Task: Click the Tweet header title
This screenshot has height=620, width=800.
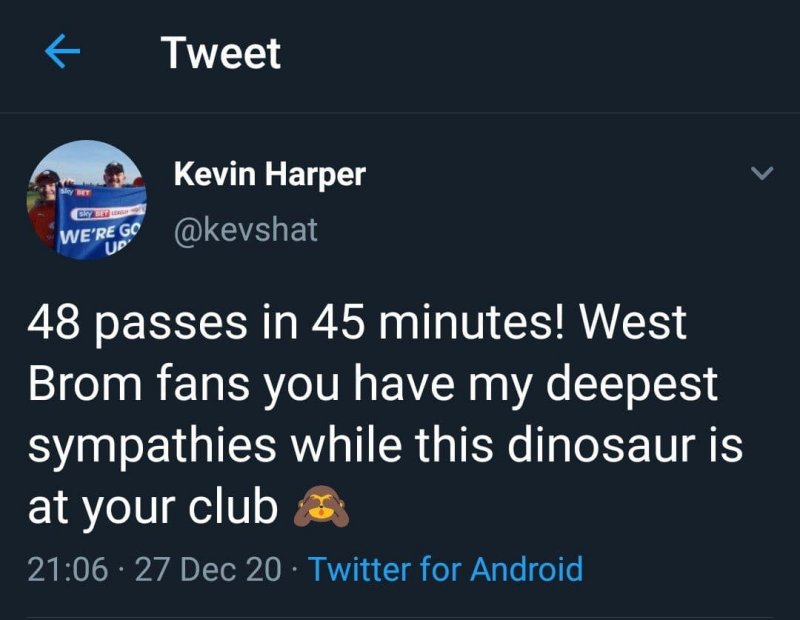Action: (x=221, y=53)
